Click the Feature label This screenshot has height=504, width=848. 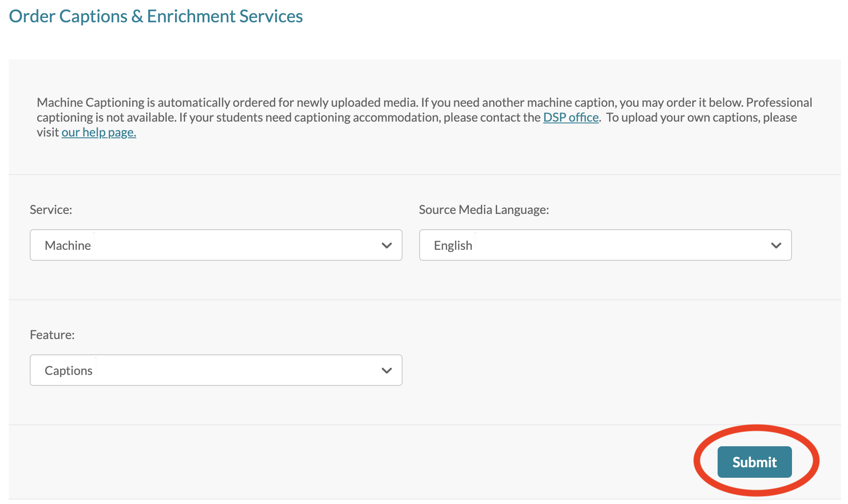(x=52, y=334)
